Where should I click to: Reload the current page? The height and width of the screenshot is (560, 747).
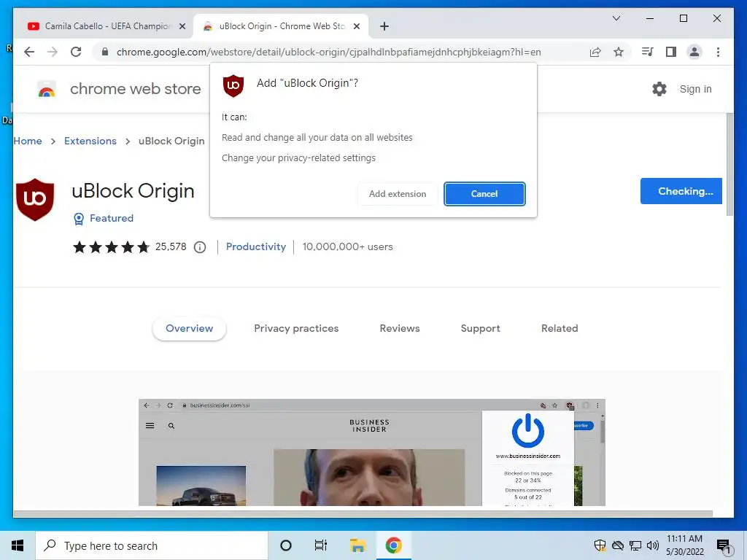76,52
